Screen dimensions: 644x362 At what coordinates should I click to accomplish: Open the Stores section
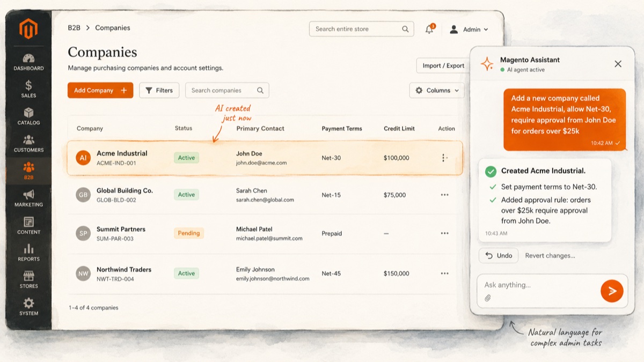click(28, 280)
